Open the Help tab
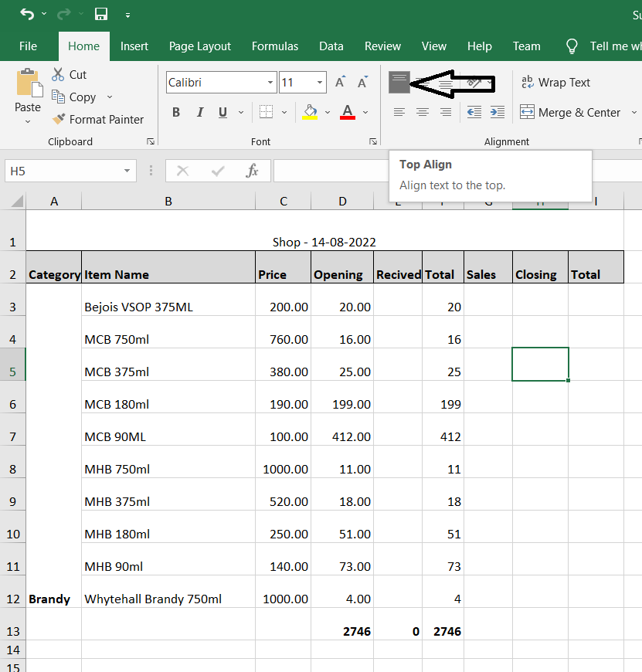 [x=480, y=46]
